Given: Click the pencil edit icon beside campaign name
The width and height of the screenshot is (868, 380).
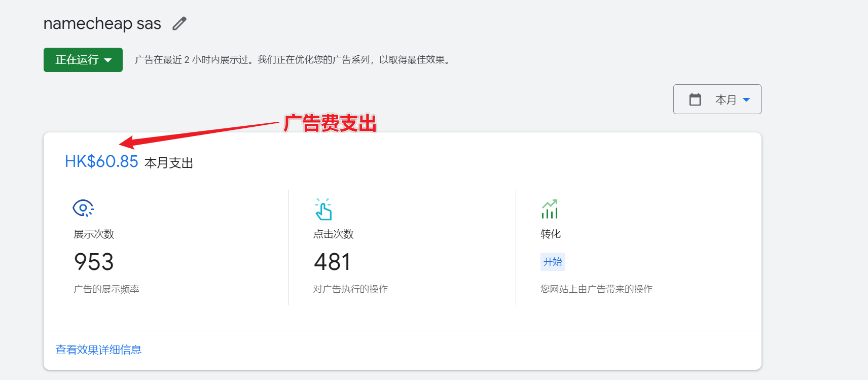Looking at the screenshot, I should click(179, 24).
